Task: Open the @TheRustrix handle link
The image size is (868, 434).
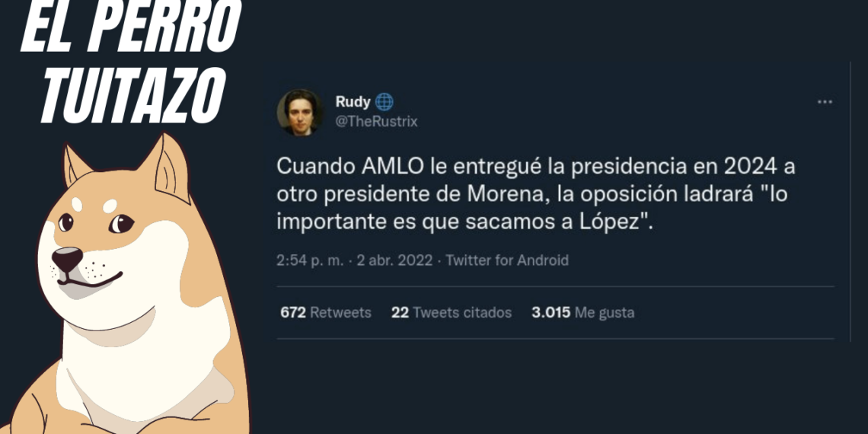Action: tap(376, 122)
